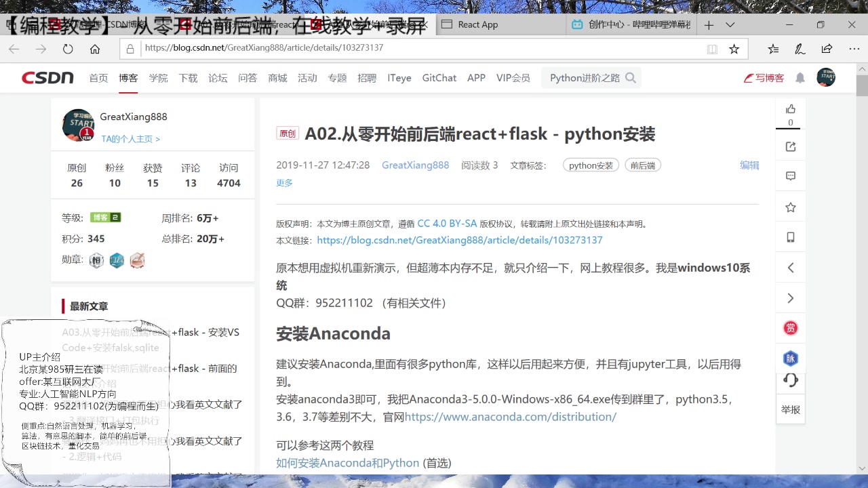Click the blue 脉 icon

tap(791, 359)
